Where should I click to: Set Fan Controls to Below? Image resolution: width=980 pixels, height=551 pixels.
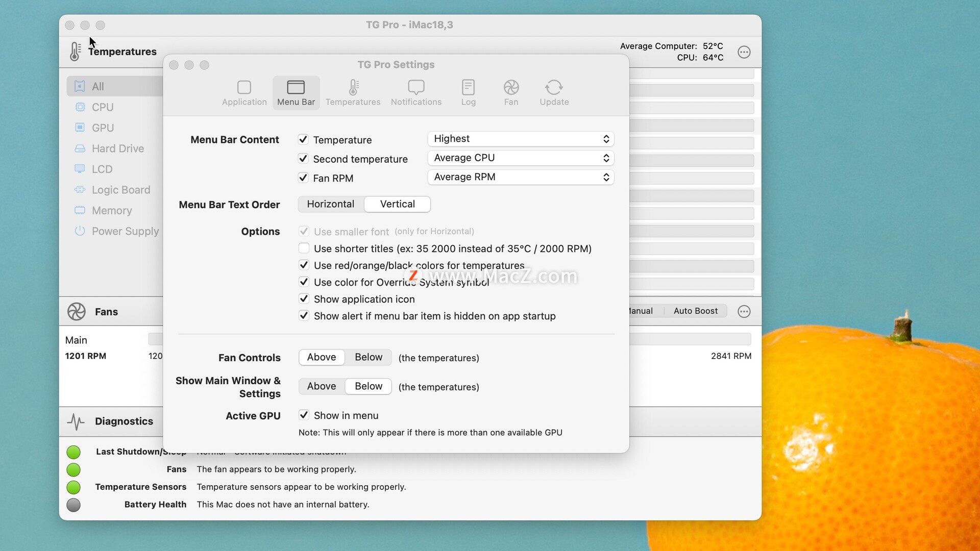tap(369, 357)
